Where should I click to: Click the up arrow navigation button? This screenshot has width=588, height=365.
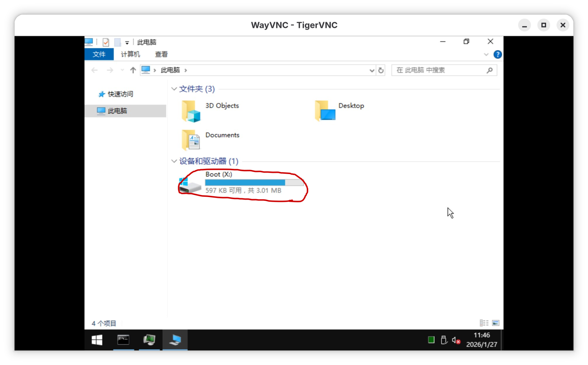[133, 70]
